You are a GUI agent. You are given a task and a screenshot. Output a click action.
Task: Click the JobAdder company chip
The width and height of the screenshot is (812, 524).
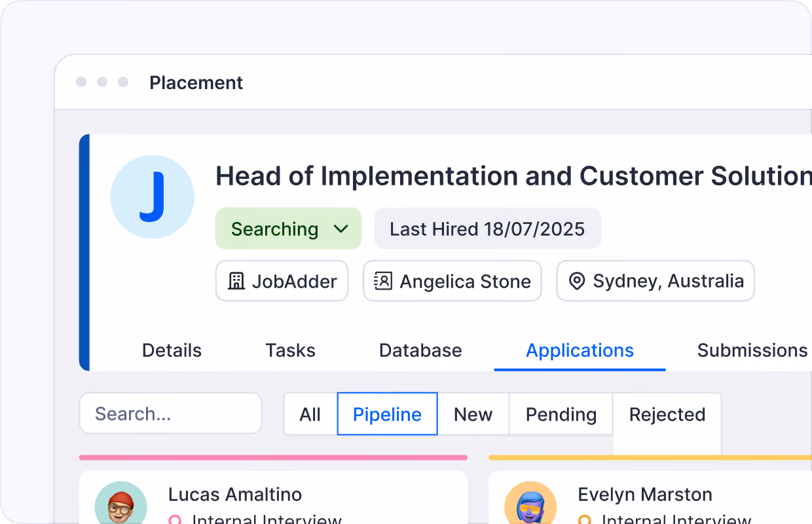(x=282, y=281)
